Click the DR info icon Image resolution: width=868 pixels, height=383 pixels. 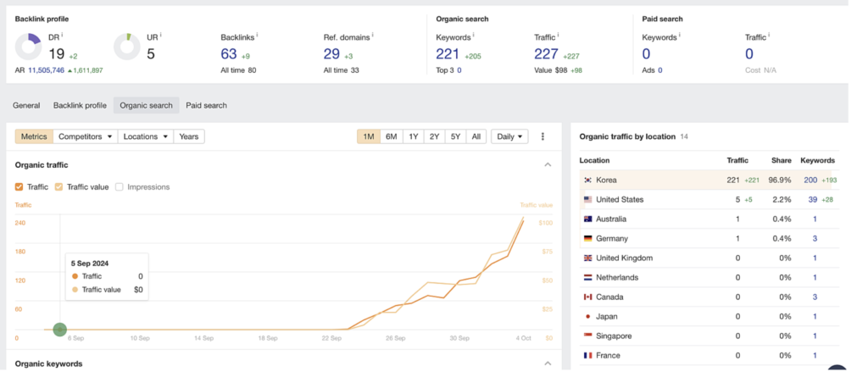62,36
